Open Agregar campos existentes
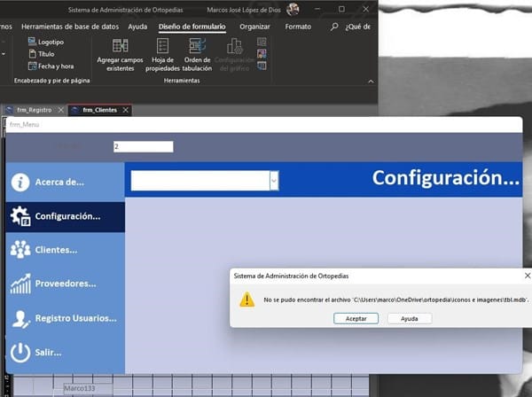 pyautogui.click(x=120, y=55)
